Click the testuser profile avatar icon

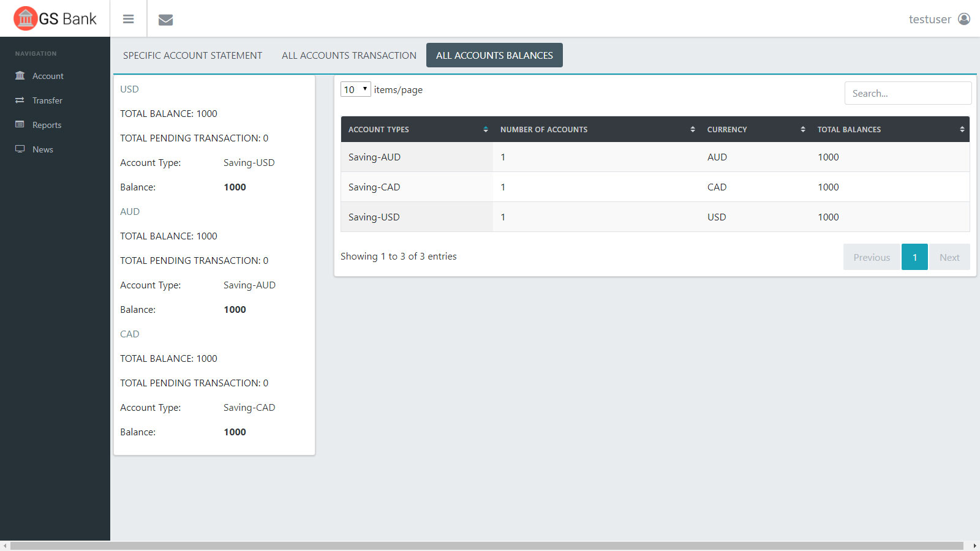point(964,19)
